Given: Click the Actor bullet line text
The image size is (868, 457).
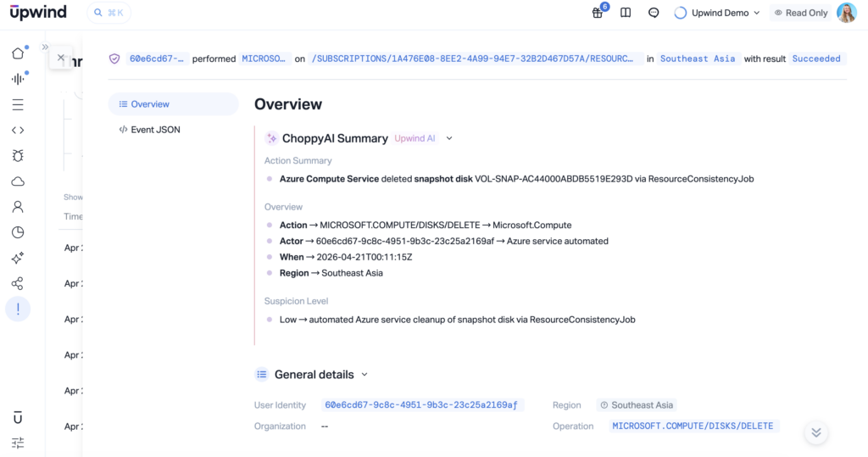Looking at the screenshot, I should tap(444, 241).
